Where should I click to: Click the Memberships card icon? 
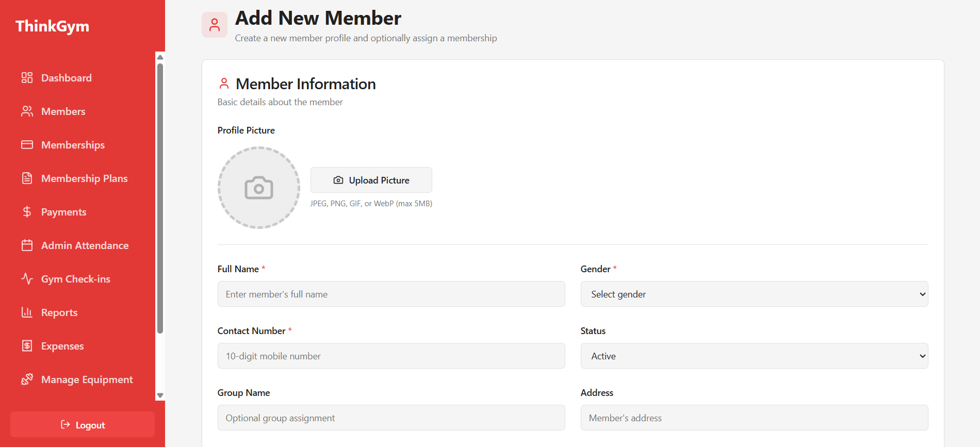click(x=27, y=145)
